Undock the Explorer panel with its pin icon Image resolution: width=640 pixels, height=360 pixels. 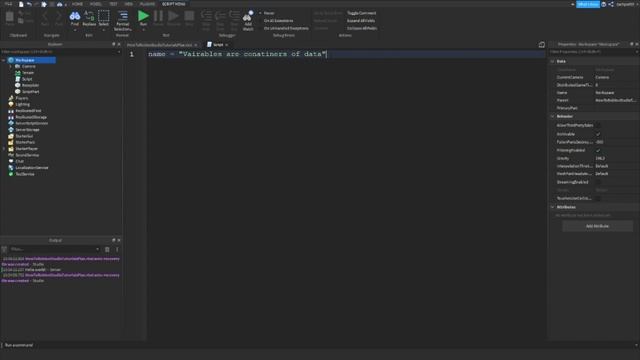point(114,44)
